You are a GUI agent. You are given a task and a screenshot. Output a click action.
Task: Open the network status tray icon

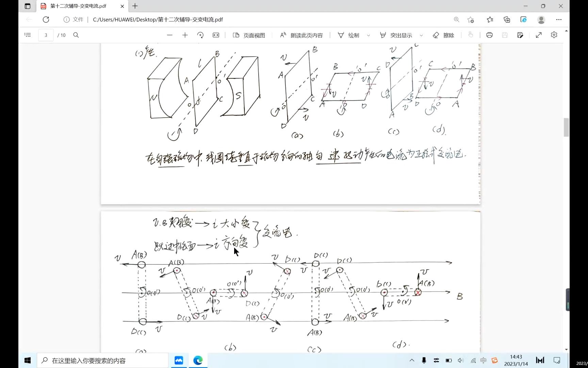[x=473, y=361]
